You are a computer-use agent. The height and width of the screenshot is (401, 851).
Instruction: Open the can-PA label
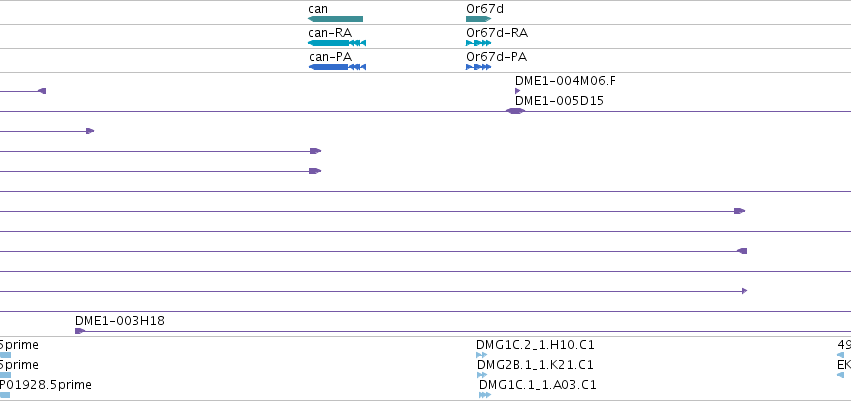tap(331, 56)
